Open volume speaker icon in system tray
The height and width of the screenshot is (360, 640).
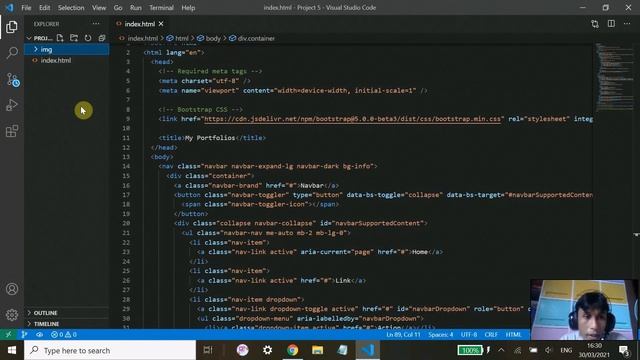(x=549, y=350)
